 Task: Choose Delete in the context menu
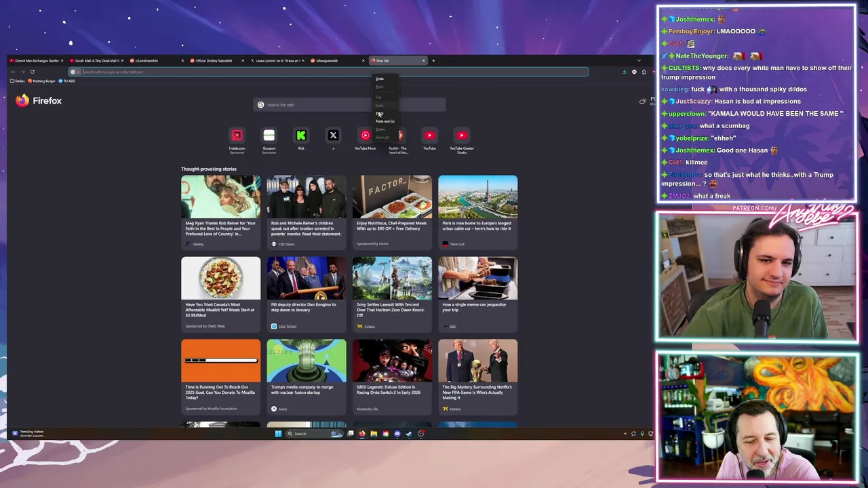click(384, 129)
